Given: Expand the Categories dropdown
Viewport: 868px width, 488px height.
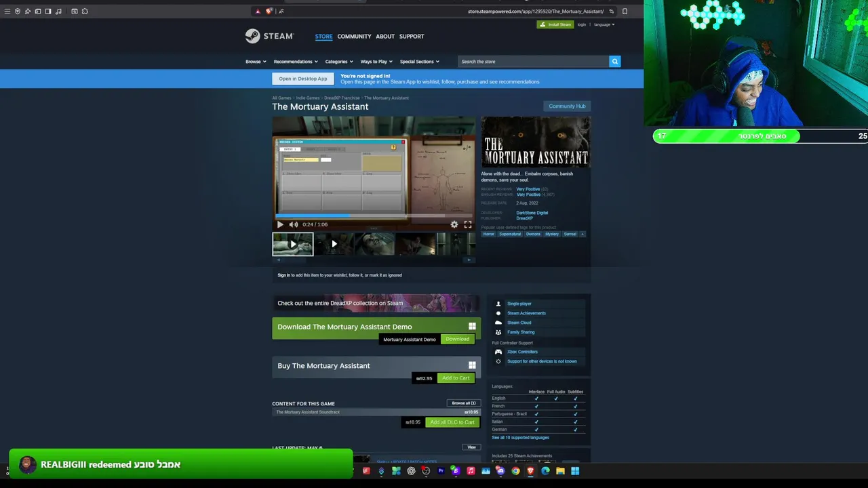Looking at the screenshot, I should pos(339,62).
